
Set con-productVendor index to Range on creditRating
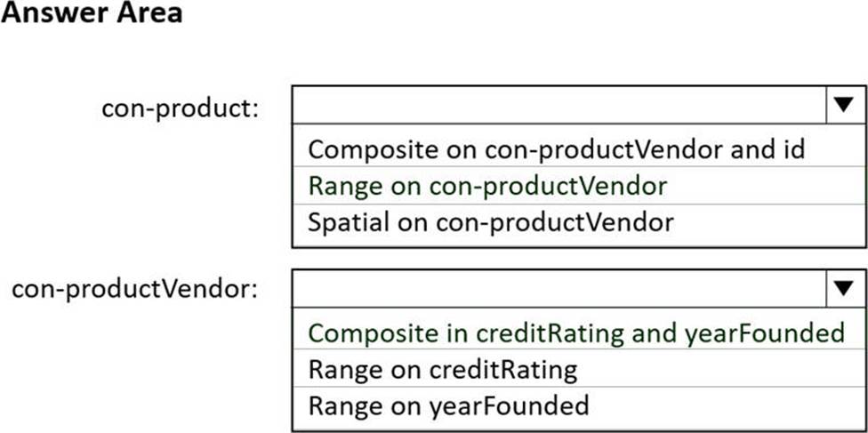(442, 368)
